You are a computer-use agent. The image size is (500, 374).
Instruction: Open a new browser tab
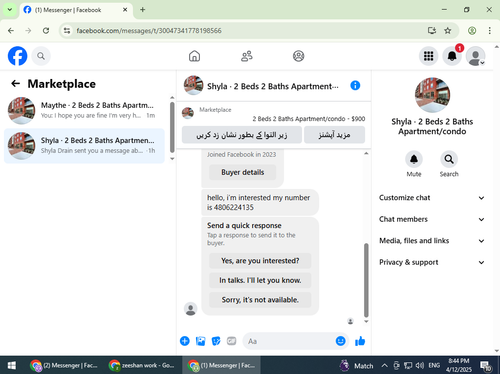(142, 10)
